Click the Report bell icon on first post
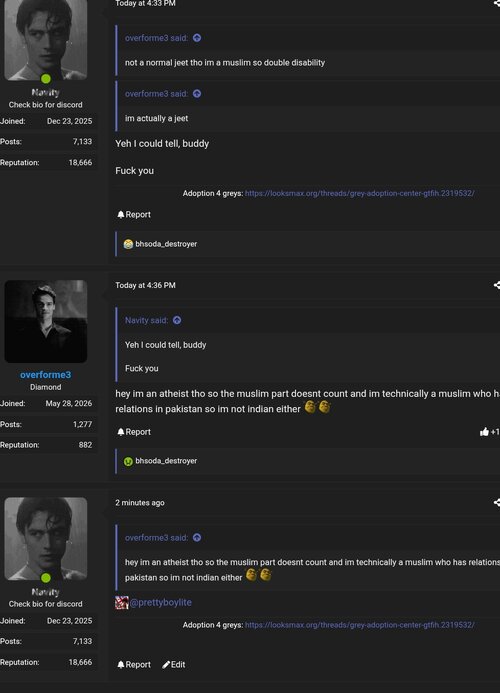 (x=121, y=214)
